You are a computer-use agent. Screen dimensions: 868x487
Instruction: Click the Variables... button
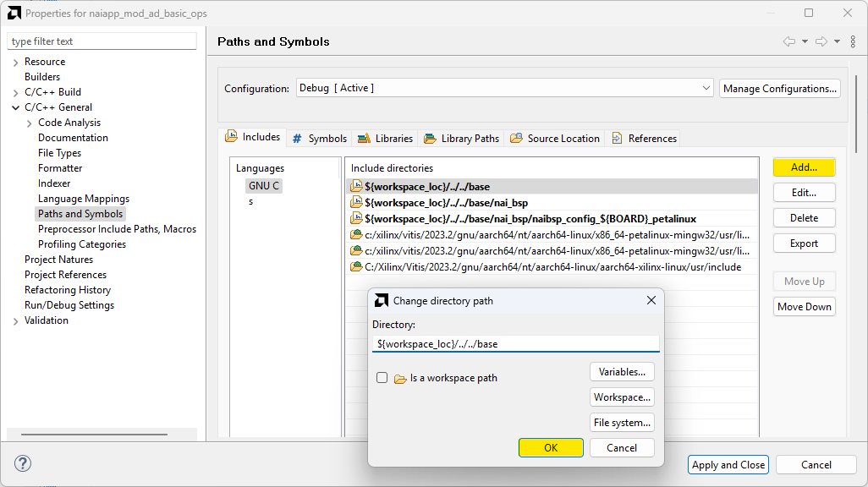coord(622,372)
